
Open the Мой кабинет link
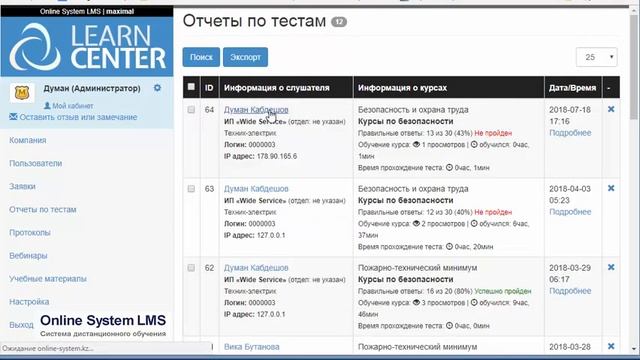click(73, 106)
